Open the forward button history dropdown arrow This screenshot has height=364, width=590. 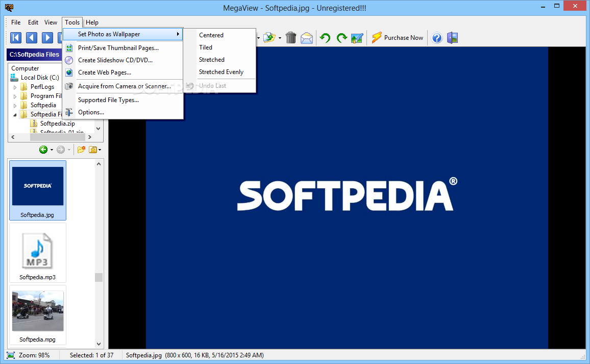click(69, 150)
